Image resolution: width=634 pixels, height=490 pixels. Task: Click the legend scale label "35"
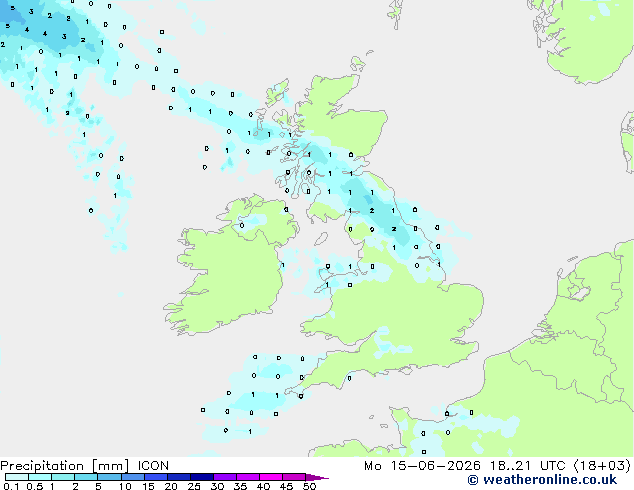[x=240, y=486]
